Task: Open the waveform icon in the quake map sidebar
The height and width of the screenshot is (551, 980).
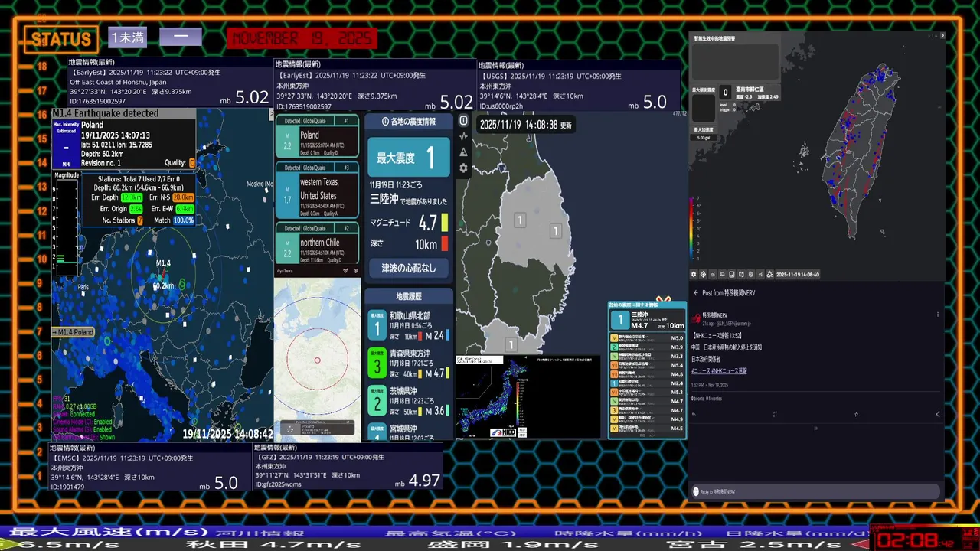Action: click(x=463, y=136)
